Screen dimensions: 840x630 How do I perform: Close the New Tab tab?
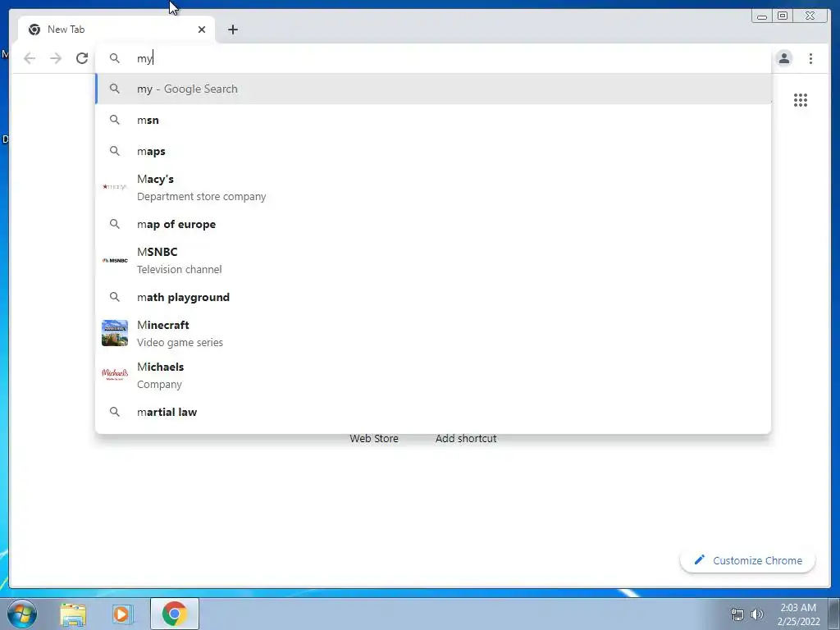pyautogui.click(x=202, y=30)
